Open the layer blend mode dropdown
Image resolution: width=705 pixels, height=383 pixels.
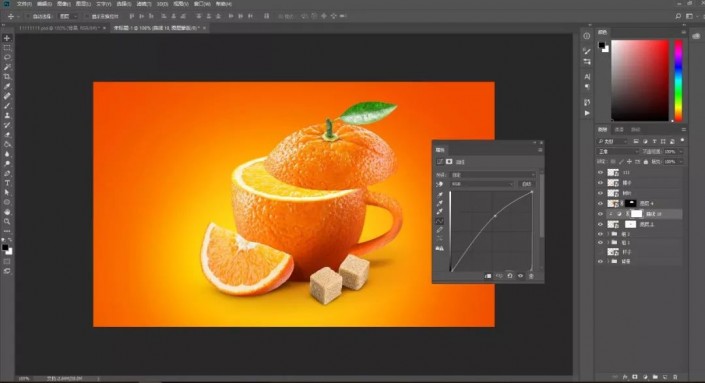pyautogui.click(x=617, y=151)
